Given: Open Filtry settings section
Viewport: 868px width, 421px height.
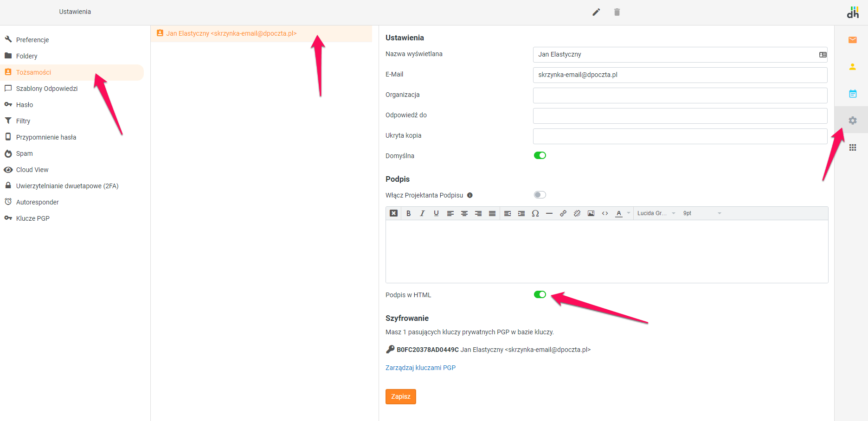Looking at the screenshot, I should 72,121.
